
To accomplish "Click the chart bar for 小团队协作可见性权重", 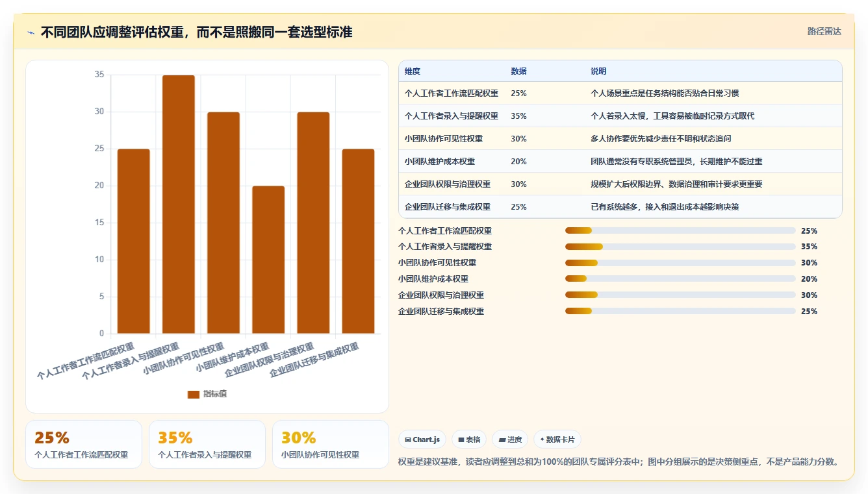I will tap(223, 223).
